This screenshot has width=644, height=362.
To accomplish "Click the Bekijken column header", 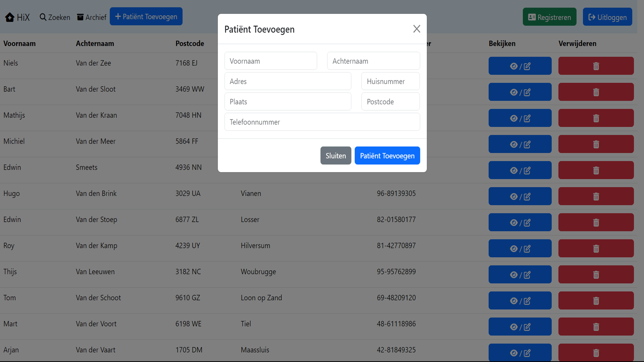I will pyautogui.click(x=502, y=44).
